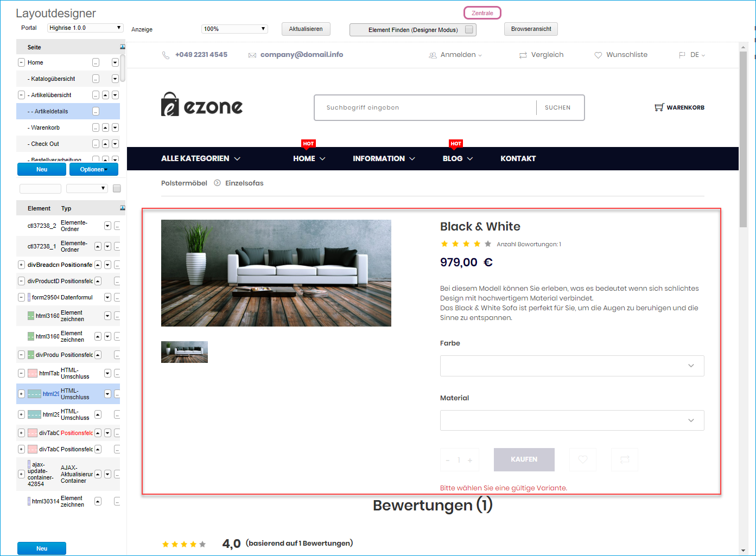Click the phone icon in top bar
The image size is (756, 556).
point(166,55)
